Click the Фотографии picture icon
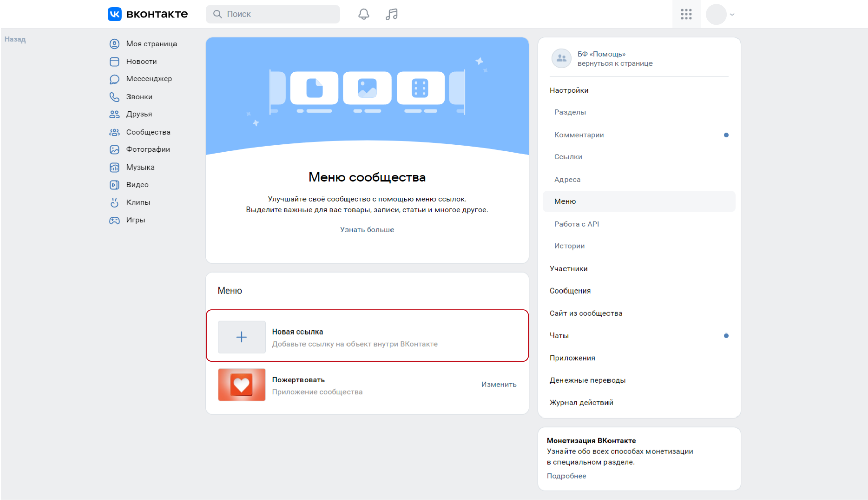 click(x=115, y=150)
